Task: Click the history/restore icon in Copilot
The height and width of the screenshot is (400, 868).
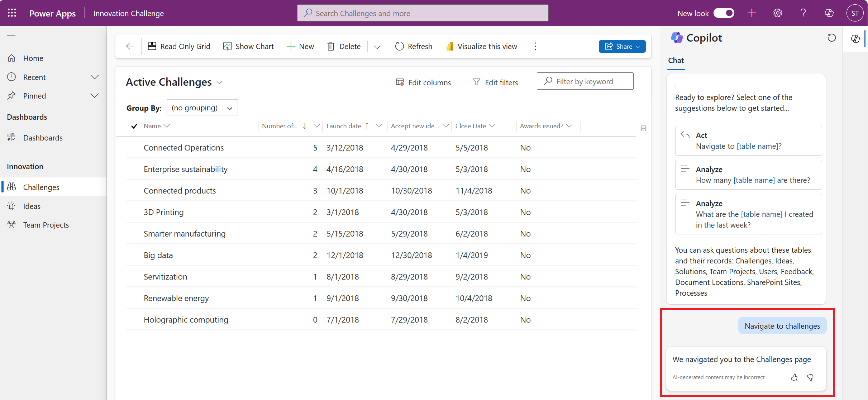Action: [x=832, y=38]
